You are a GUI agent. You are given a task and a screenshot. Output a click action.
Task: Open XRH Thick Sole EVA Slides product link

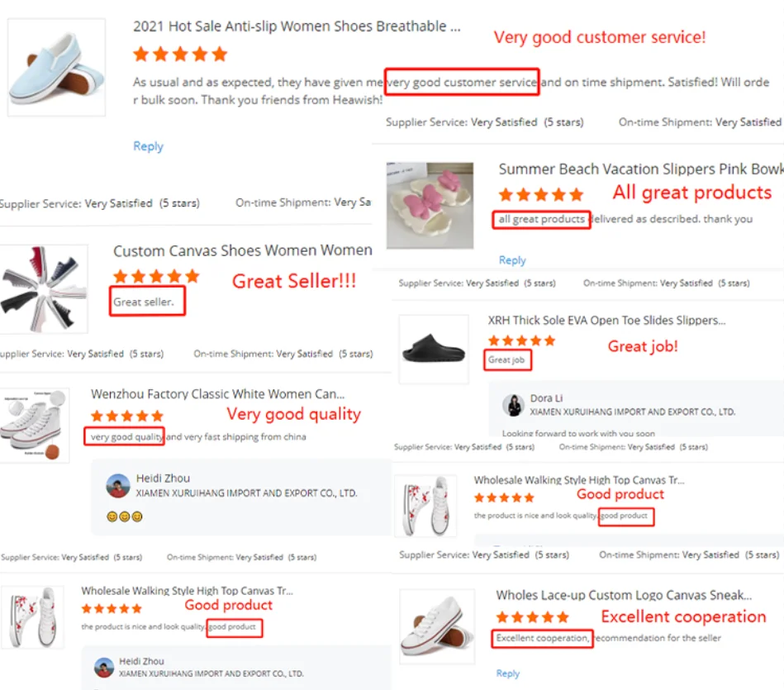coord(606,321)
